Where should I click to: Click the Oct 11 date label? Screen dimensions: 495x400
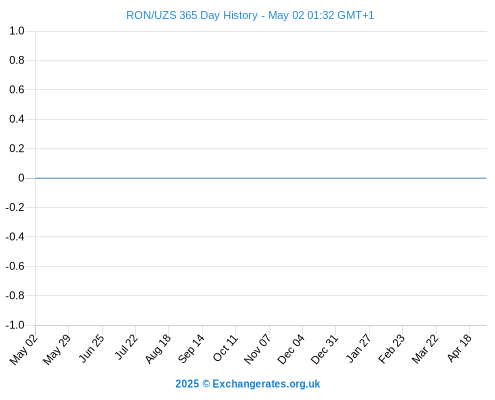(225, 348)
